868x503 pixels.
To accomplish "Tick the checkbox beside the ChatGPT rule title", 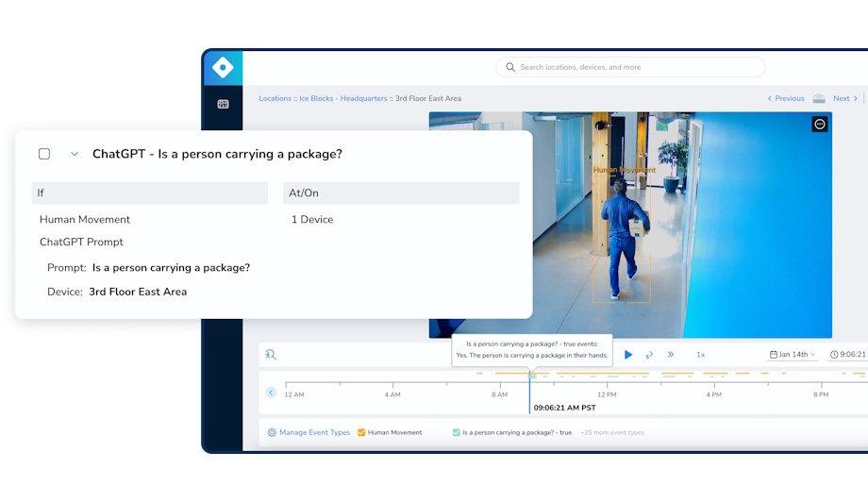I will tap(44, 154).
